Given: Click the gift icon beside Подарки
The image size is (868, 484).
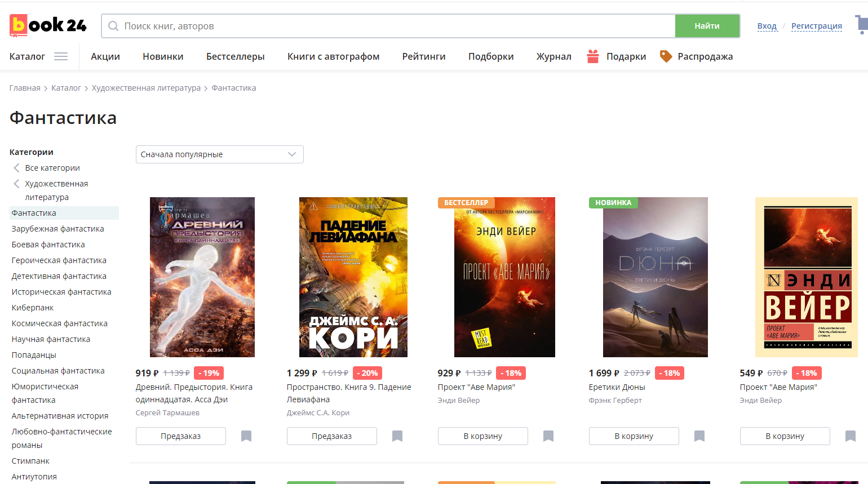Looking at the screenshot, I should point(593,56).
